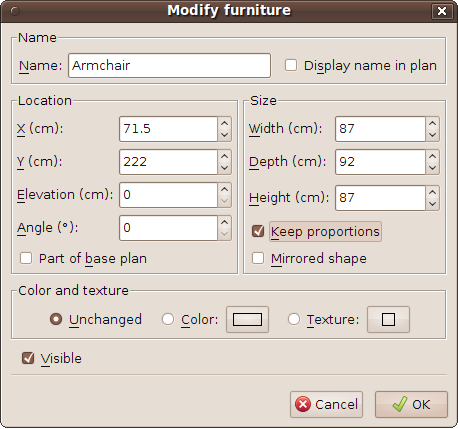
Task: Increase the X (cm) value with up arrow
Action: 225,123
